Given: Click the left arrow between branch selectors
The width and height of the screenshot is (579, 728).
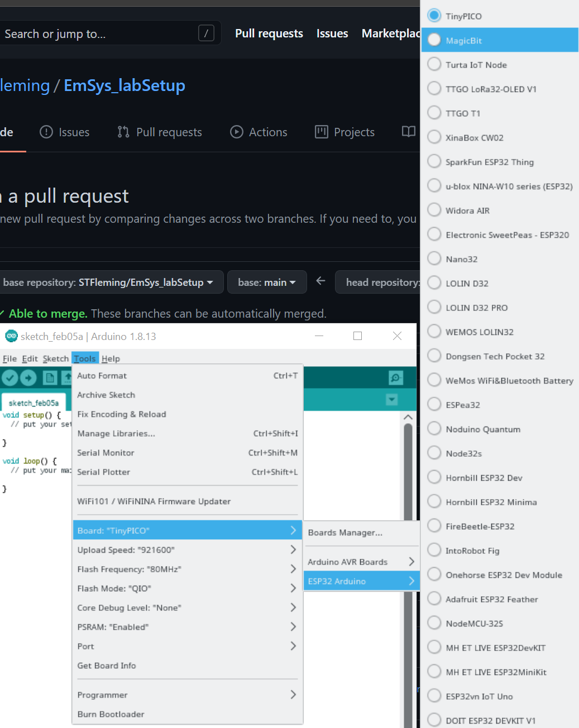Looking at the screenshot, I should point(320,281).
